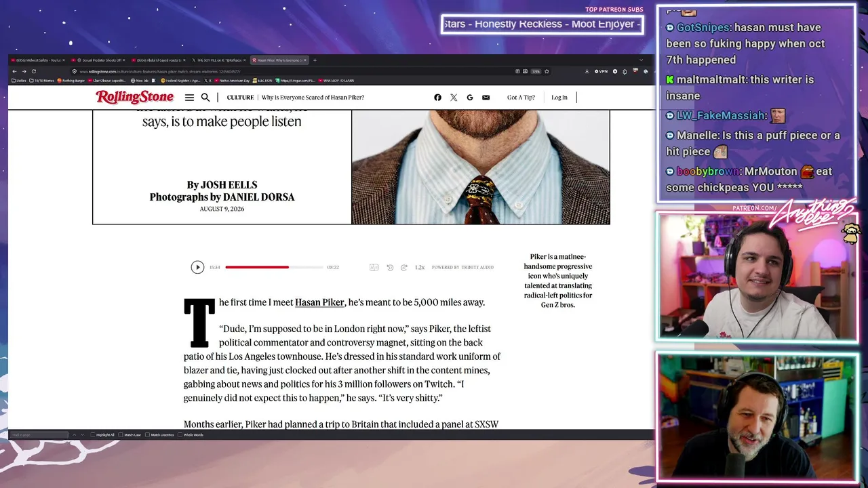This screenshot has height=488, width=868.
Task: Open the Clair Obscur bookmark
Action: (x=107, y=81)
